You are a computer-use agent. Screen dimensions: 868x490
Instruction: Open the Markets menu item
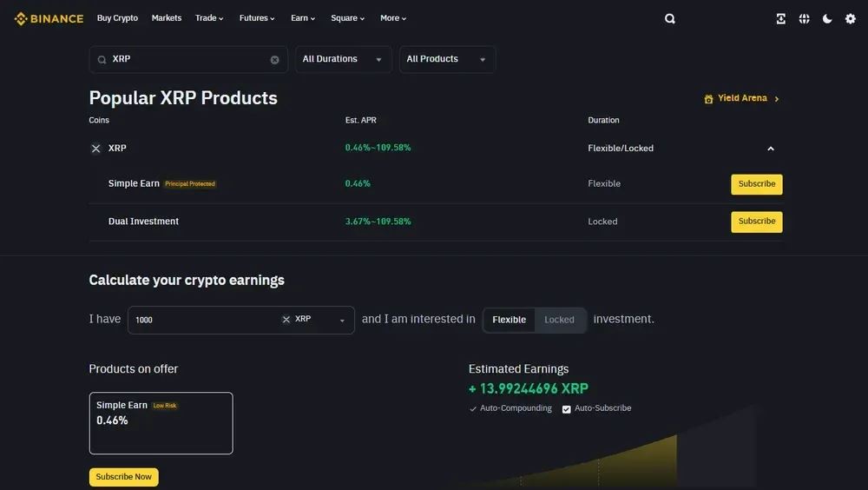click(x=167, y=18)
